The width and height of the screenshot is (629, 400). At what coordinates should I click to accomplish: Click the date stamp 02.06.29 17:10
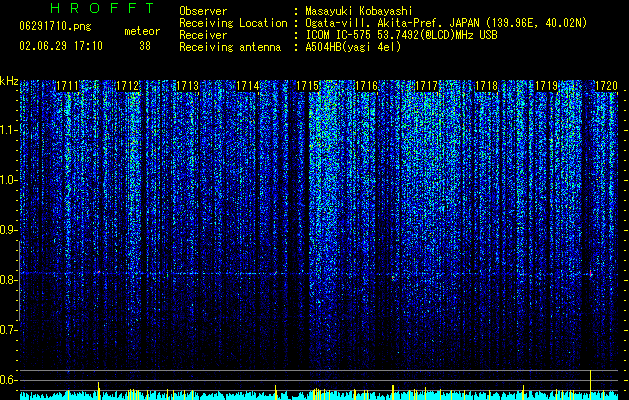(61, 46)
